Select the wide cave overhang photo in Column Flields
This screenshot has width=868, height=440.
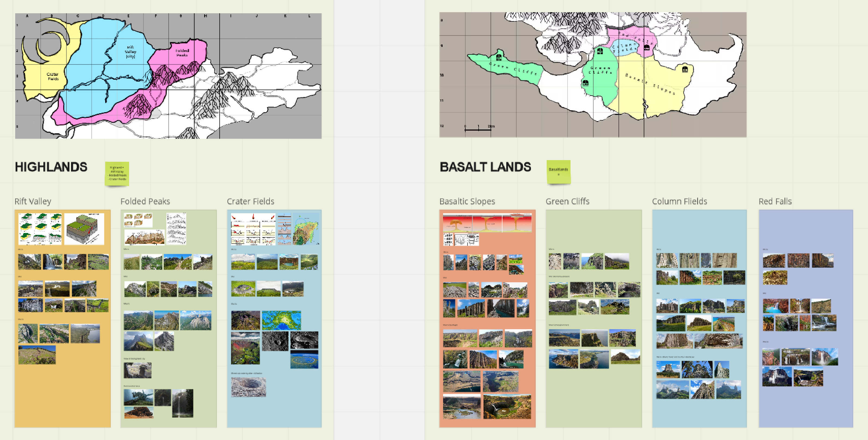(x=718, y=341)
